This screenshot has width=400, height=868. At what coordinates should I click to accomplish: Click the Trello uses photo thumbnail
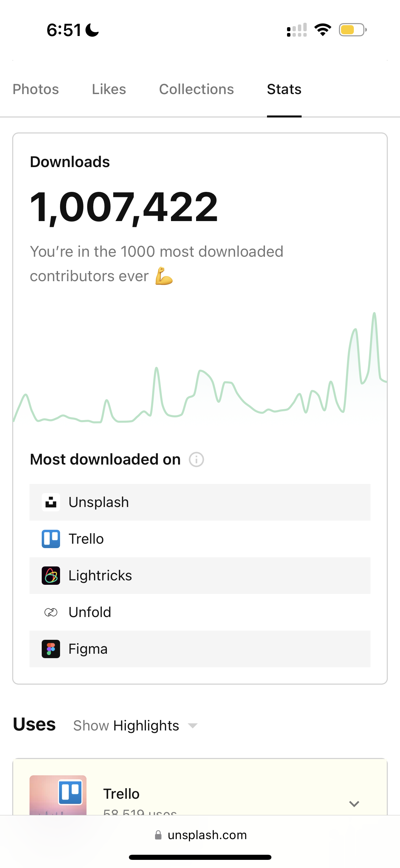(58, 795)
